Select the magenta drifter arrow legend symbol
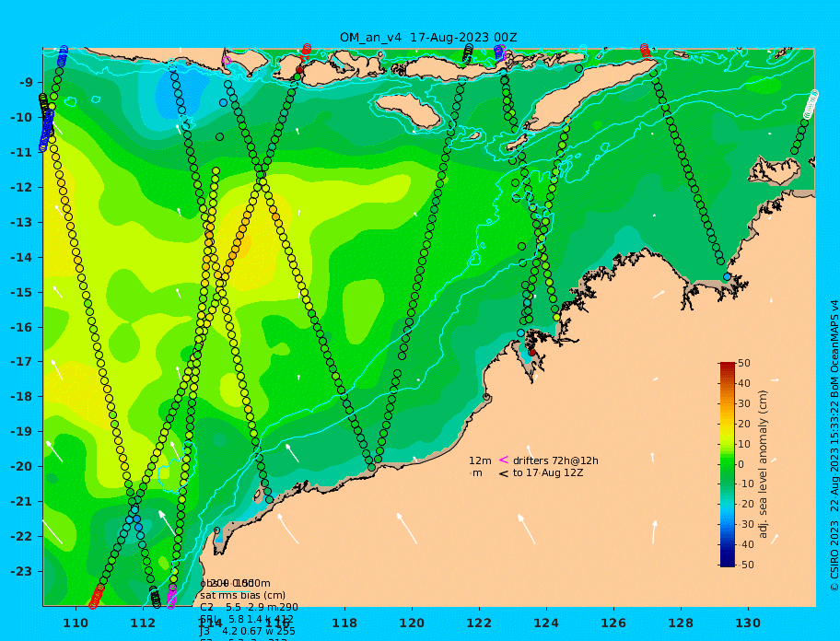 tap(504, 460)
